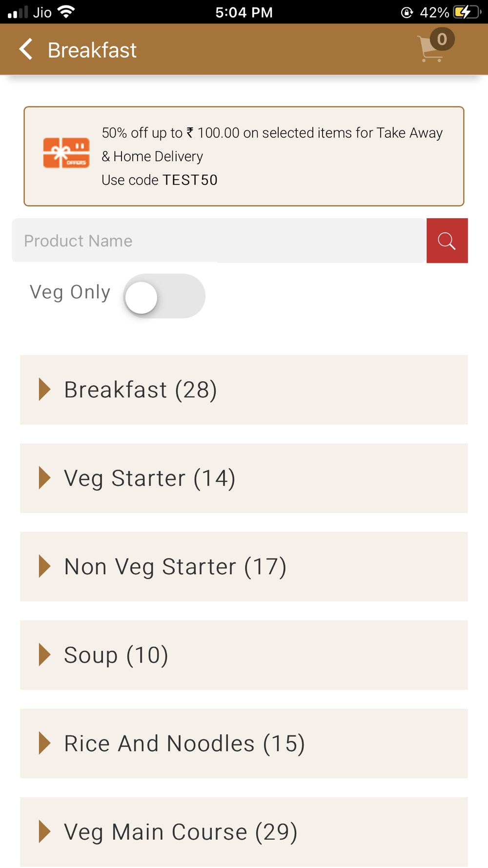
Task: Expand the Breakfast (28) arrow
Action: [44, 390]
